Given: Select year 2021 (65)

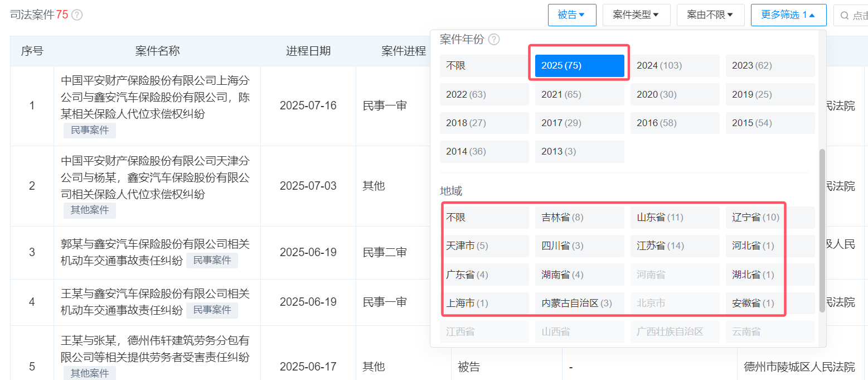Looking at the screenshot, I should point(579,94).
